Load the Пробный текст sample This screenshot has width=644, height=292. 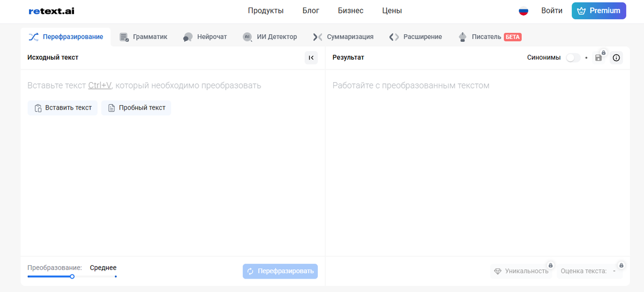(x=136, y=108)
